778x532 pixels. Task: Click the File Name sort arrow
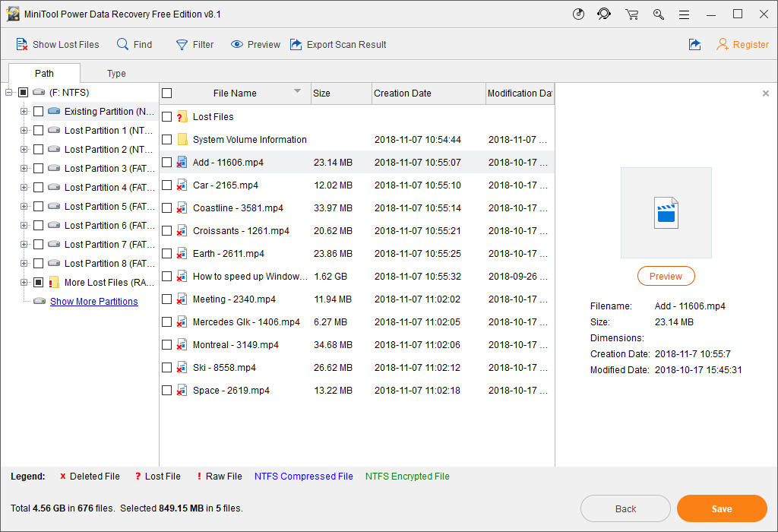click(297, 90)
